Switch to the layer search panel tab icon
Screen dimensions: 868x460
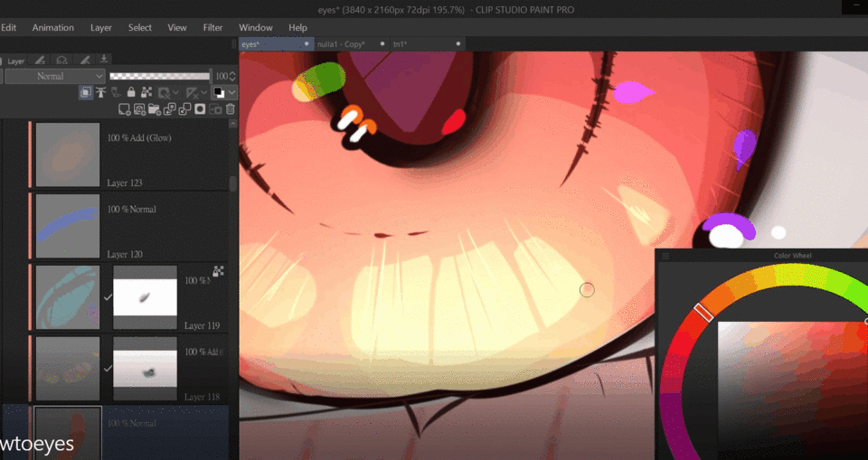(x=62, y=60)
